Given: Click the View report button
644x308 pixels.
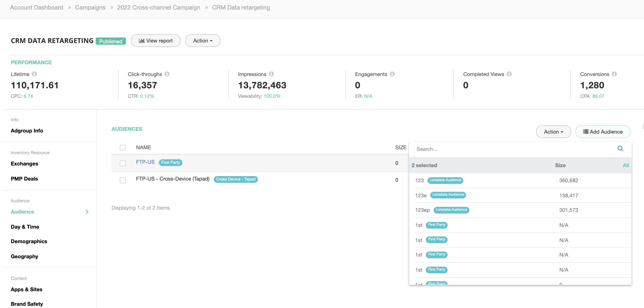Looking at the screenshot, I should click(x=156, y=41).
